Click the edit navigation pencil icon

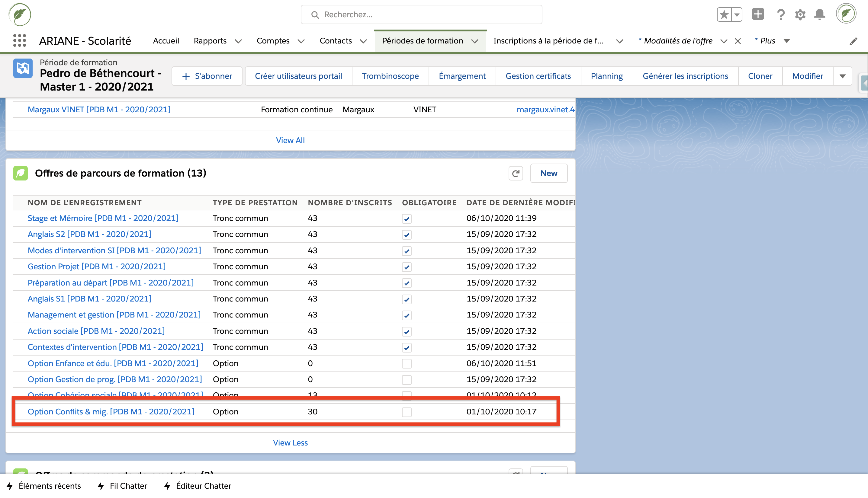(x=853, y=41)
